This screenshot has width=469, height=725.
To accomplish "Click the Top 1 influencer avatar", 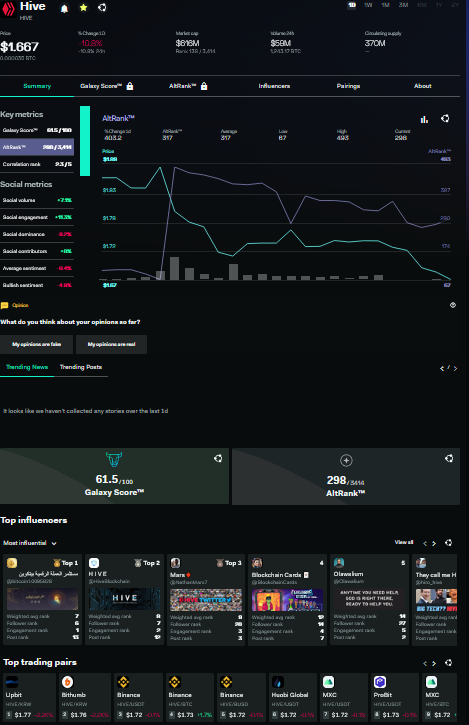I will point(12,563).
